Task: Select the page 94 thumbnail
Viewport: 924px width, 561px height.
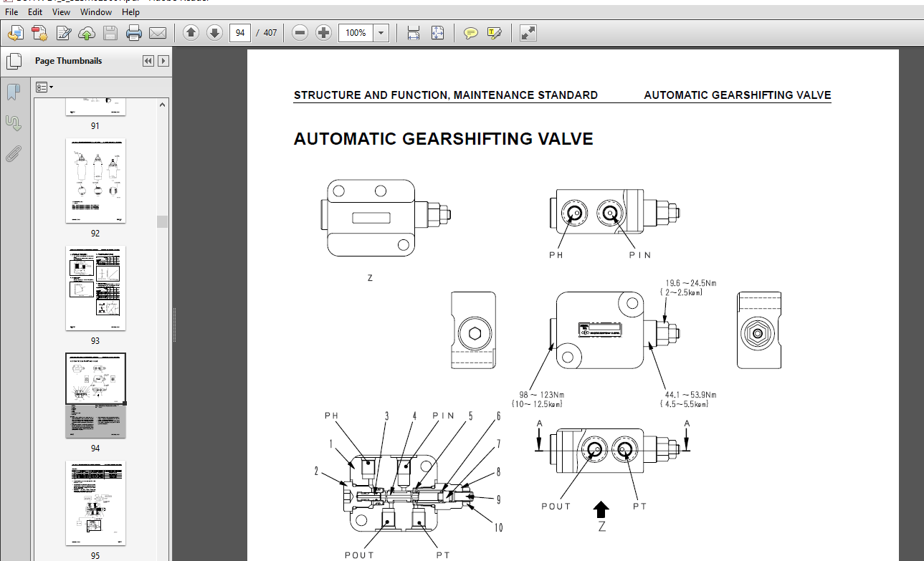Action: (x=95, y=395)
